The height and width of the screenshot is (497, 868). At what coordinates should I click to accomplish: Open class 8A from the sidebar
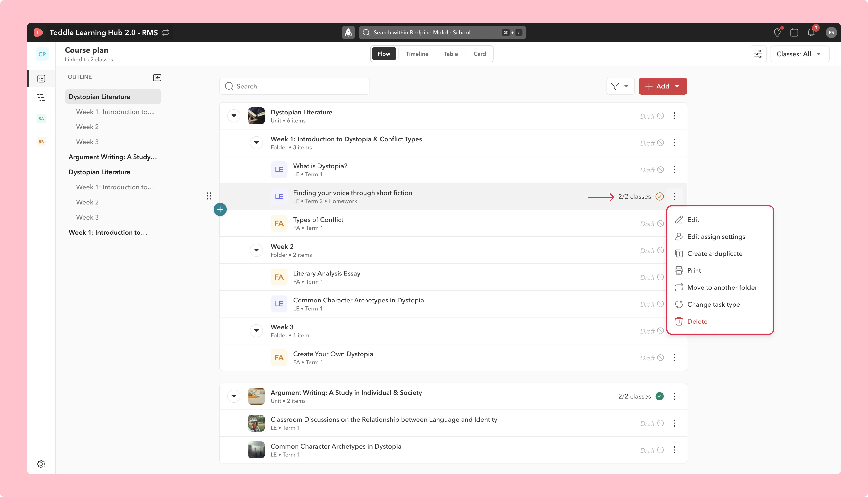pos(41,118)
